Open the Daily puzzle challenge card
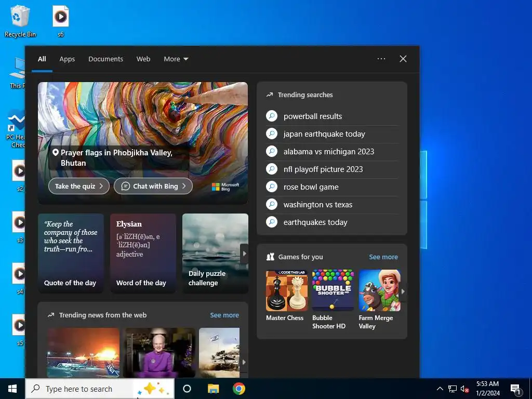Viewport: 532px width, 399px height. coord(215,253)
